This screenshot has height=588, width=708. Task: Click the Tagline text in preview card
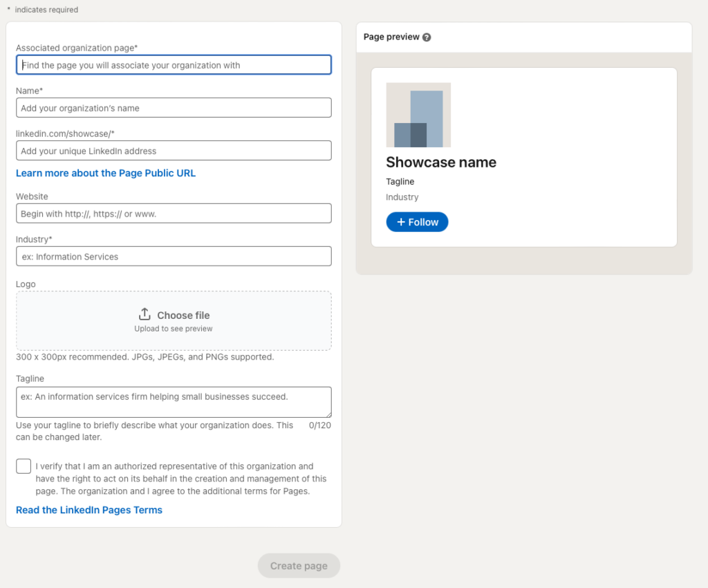point(400,182)
